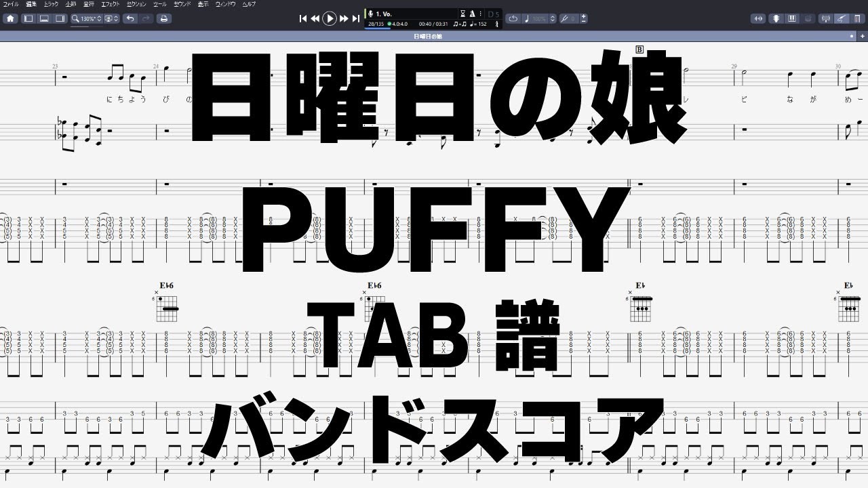Open the home screen via house icon

tap(10, 18)
